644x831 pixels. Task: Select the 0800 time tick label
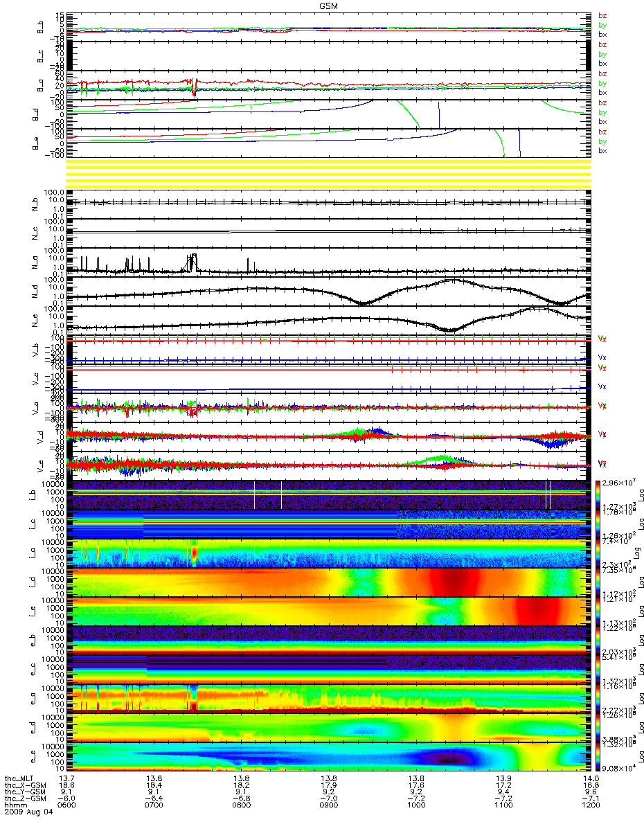click(x=241, y=806)
